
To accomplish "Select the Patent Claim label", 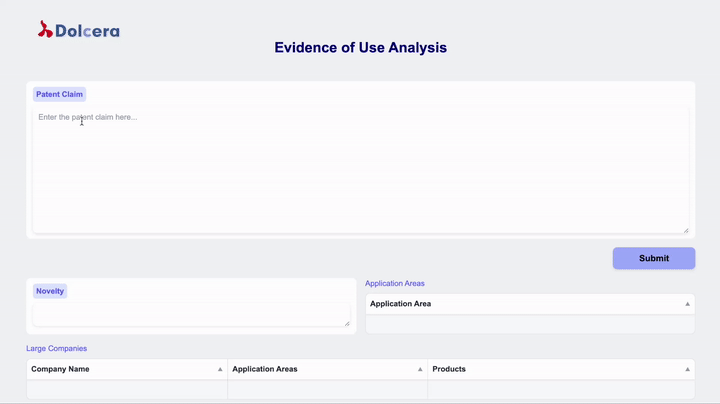I will (x=59, y=94).
